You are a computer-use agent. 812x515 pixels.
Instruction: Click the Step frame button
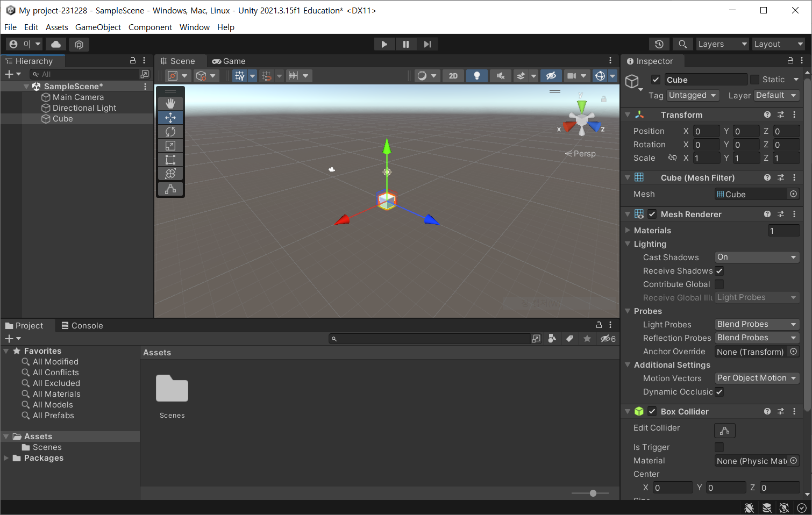tap(427, 44)
